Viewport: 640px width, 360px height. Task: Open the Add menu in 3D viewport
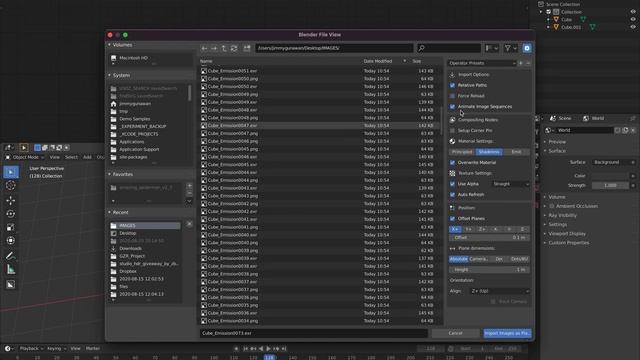pyautogui.click(x=87, y=157)
